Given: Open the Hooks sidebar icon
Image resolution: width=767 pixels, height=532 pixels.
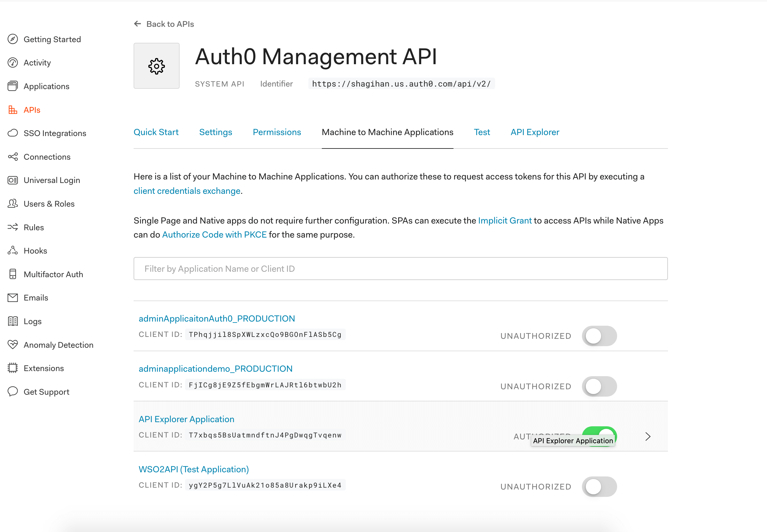Looking at the screenshot, I should click(x=12, y=251).
